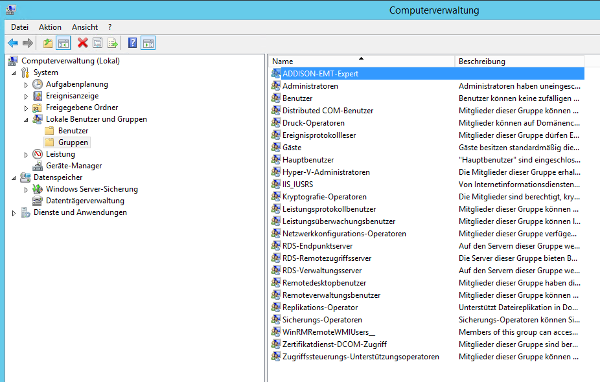Open the Properties toolbar icon
The height and width of the screenshot is (382, 600).
[98, 43]
